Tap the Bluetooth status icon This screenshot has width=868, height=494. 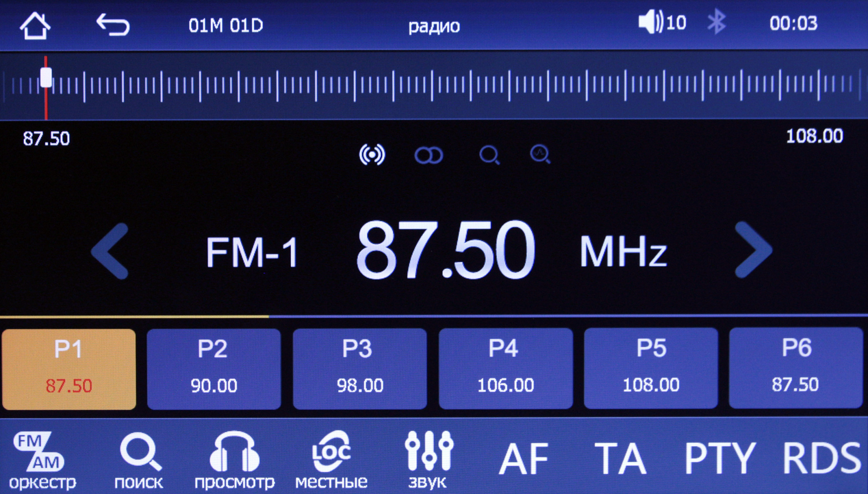click(x=717, y=22)
